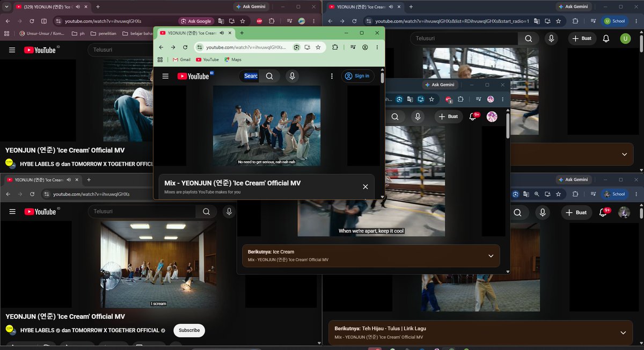Mute the (329) YEONJUN tab audio

(x=78, y=7)
